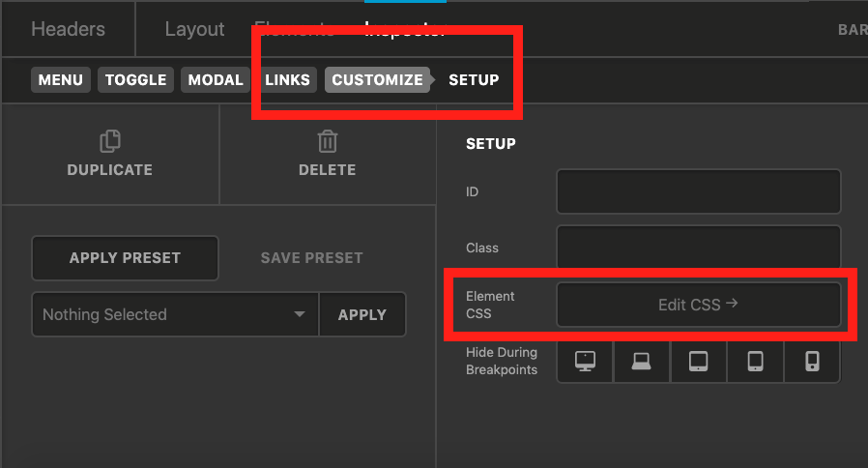Screen dimensions: 868x468
Task: Select the MENU breadcrumb
Action: (61, 79)
